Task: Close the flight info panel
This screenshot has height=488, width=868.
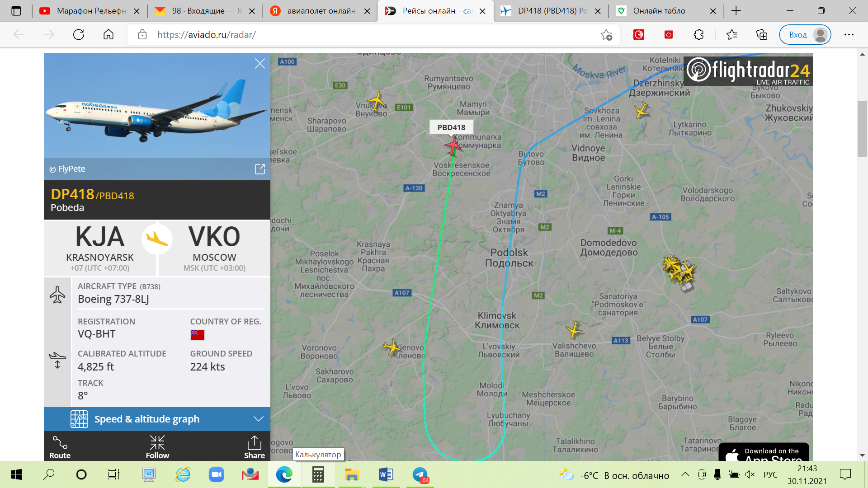Action: [x=260, y=64]
